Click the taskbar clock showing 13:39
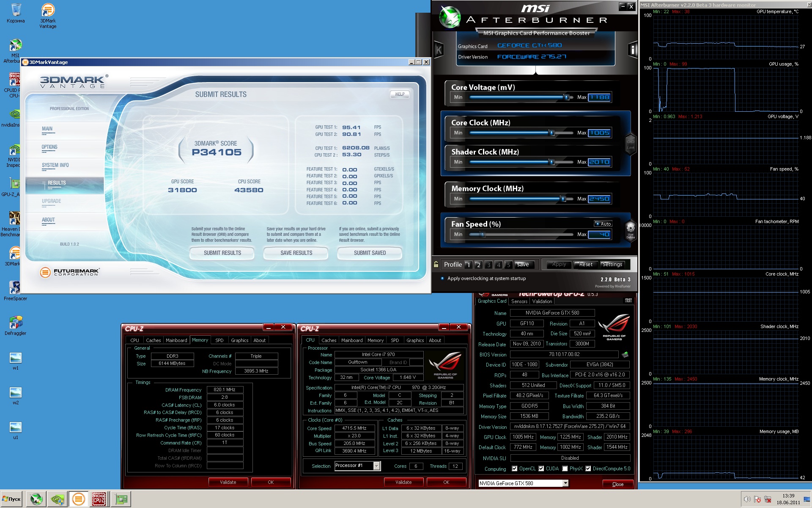 (788, 496)
